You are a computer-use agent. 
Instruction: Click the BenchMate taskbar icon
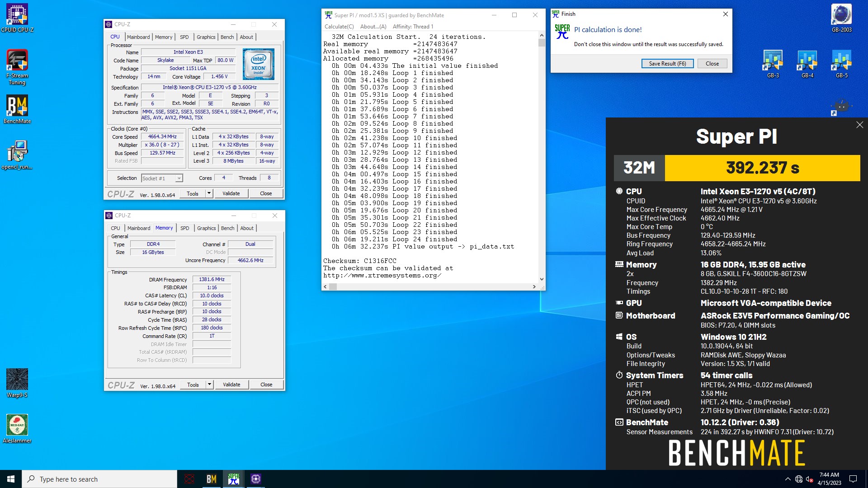tap(212, 479)
